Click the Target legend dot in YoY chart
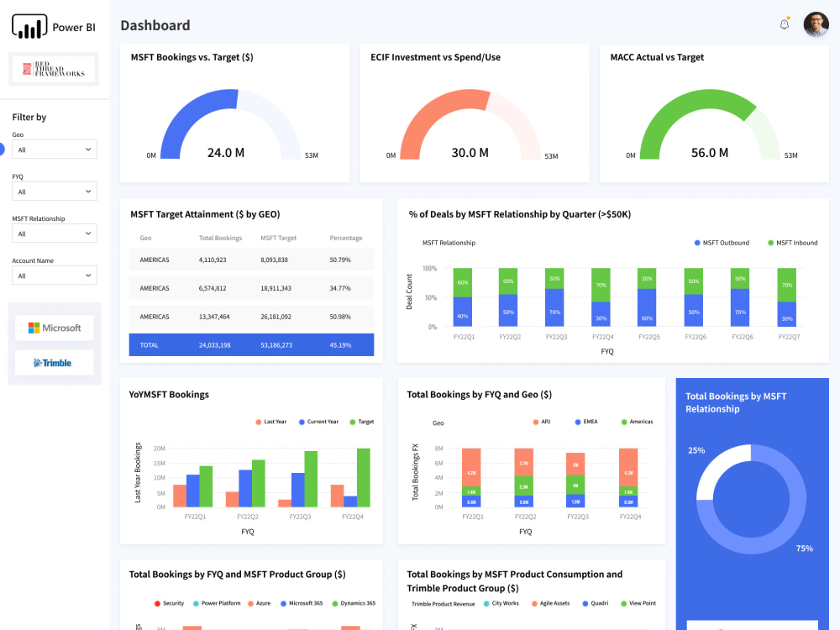 click(353, 422)
